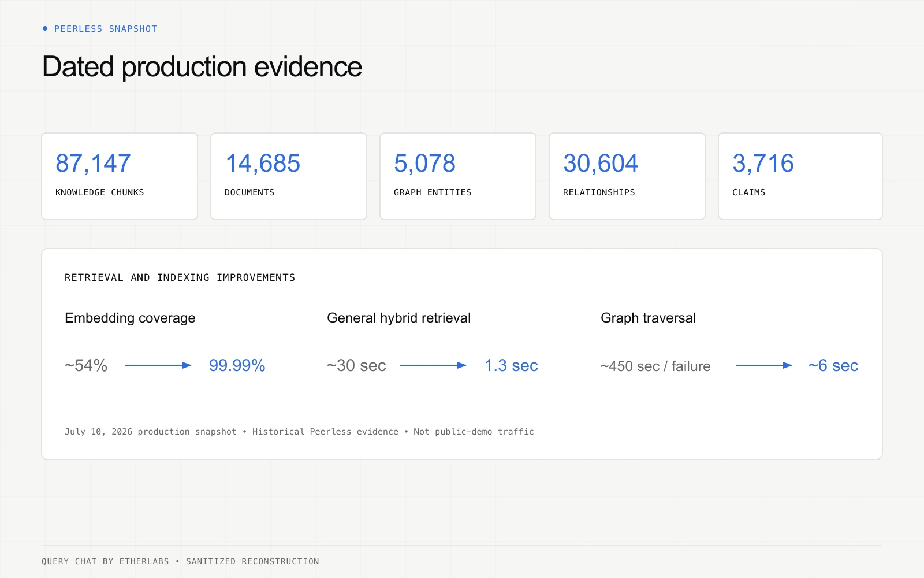This screenshot has height=578, width=924.
Task: Click the GRAPH ENTITIES label
Action: (x=433, y=192)
